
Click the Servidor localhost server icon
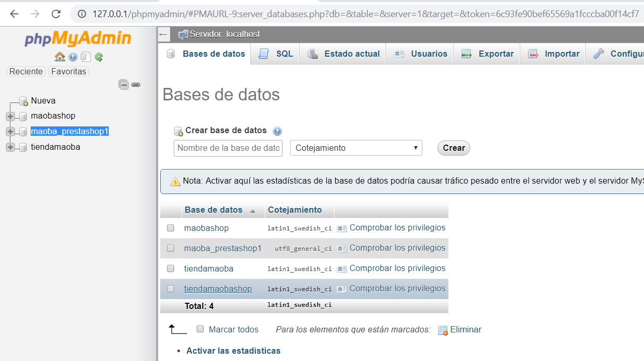(x=183, y=34)
